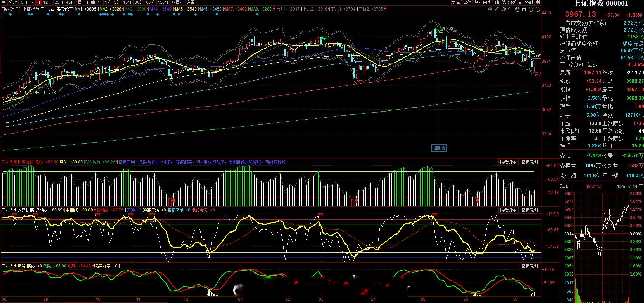644x303 pixels.
Task: Switch to 周 weekly period
Action: pyautogui.click(x=80, y=2)
